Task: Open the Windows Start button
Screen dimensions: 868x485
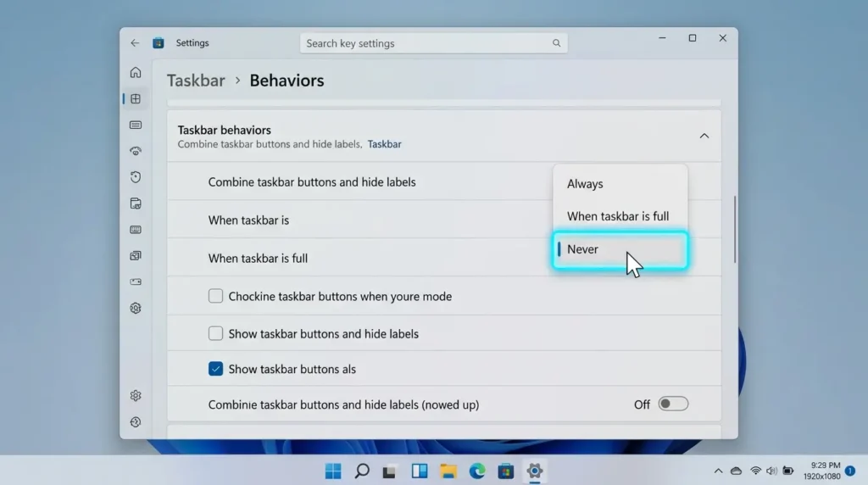Action: pos(333,471)
